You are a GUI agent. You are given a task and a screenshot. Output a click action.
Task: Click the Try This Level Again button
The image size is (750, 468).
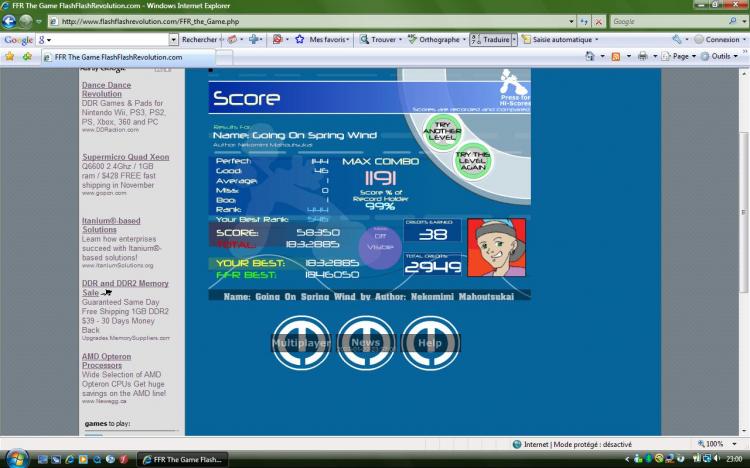(473, 161)
